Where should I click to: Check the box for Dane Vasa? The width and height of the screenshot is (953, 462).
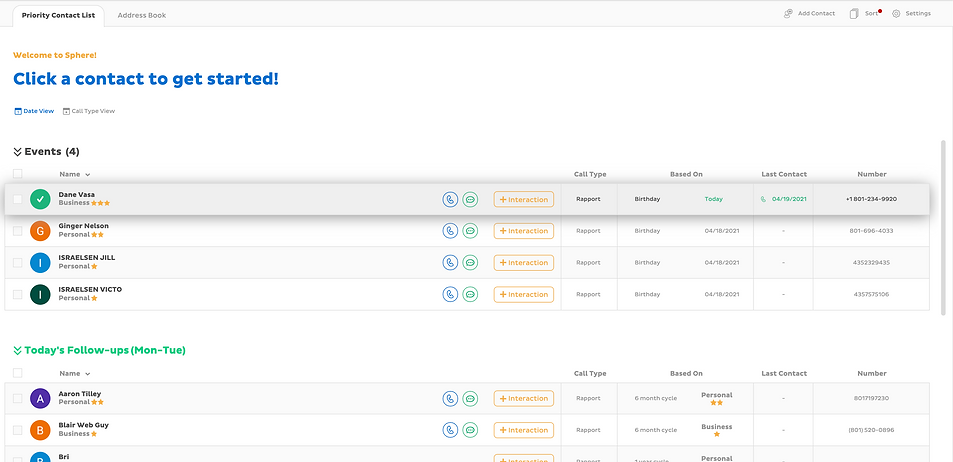[18, 199]
